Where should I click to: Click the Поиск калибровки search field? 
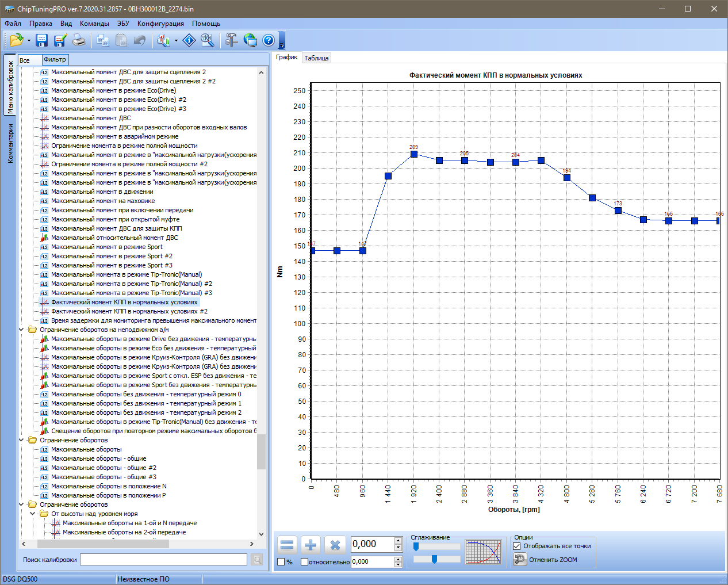tap(163, 560)
